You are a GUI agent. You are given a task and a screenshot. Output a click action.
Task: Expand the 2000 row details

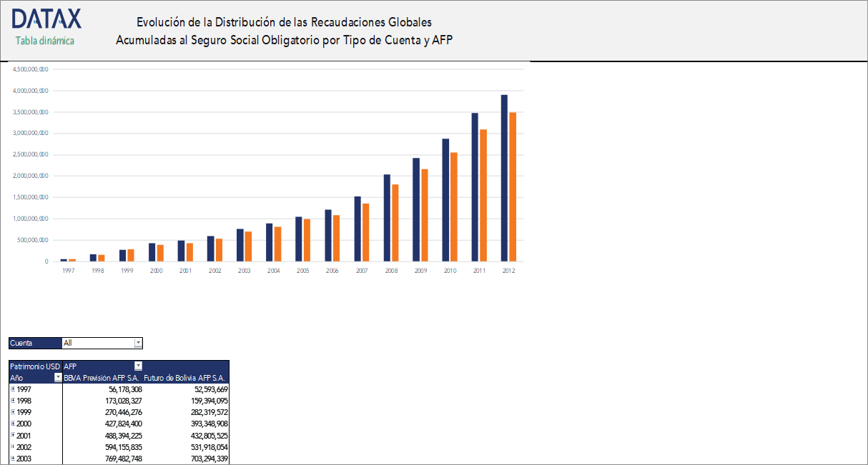coord(13,424)
